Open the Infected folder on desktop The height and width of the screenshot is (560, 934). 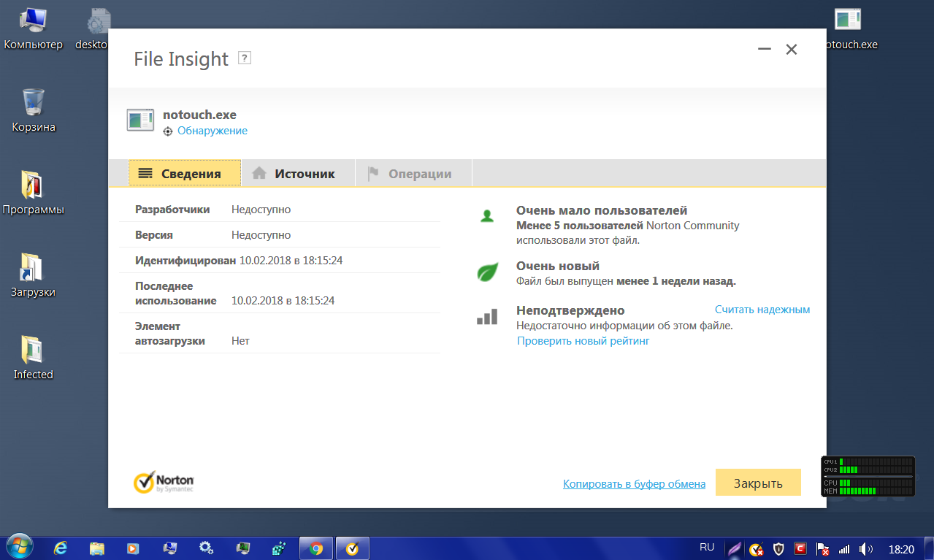(x=34, y=357)
